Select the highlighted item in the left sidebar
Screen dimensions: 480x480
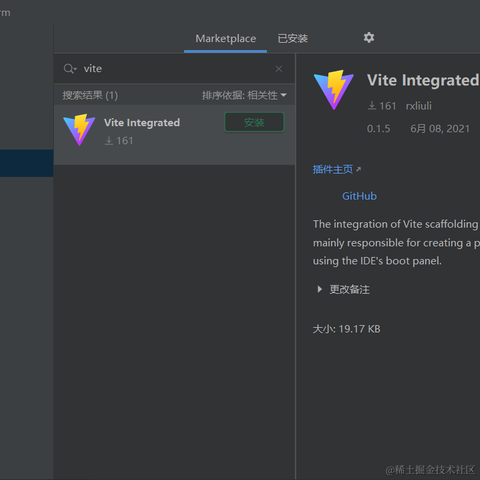point(27,163)
